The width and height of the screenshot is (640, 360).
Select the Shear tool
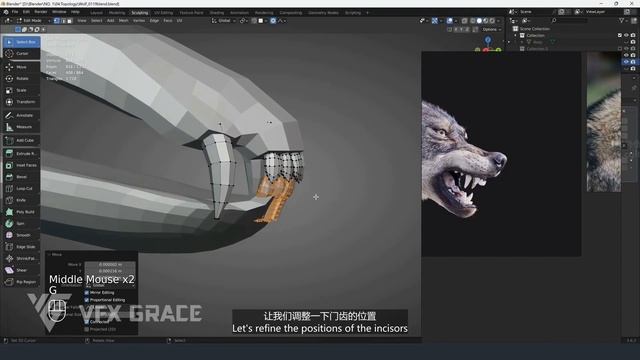(22, 270)
